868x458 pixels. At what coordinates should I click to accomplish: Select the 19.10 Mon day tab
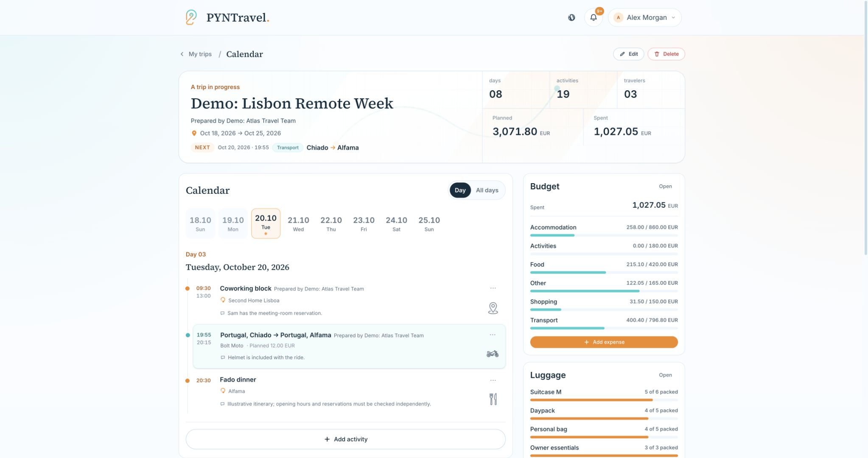tap(233, 223)
